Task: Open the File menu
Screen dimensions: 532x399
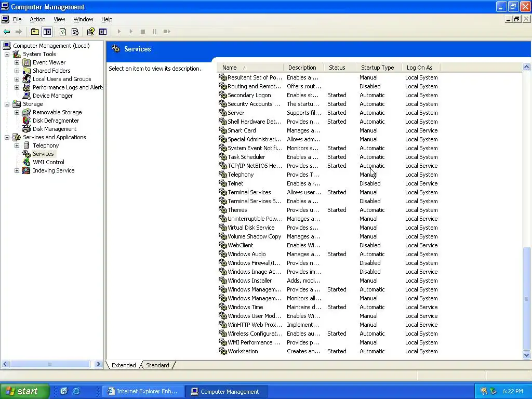Action: (x=17, y=19)
